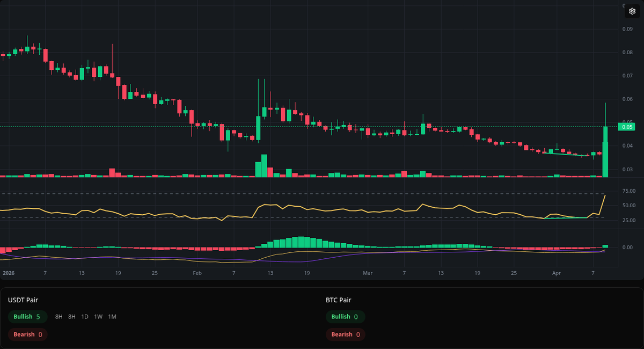644x349 pixels.
Task: Click the 0.00 MACD axis label
Action: tap(627, 248)
